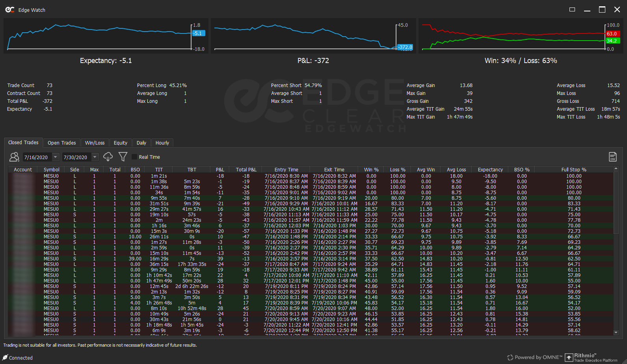Select the "Contract Count" label
627x364 pixels.
click(24, 93)
